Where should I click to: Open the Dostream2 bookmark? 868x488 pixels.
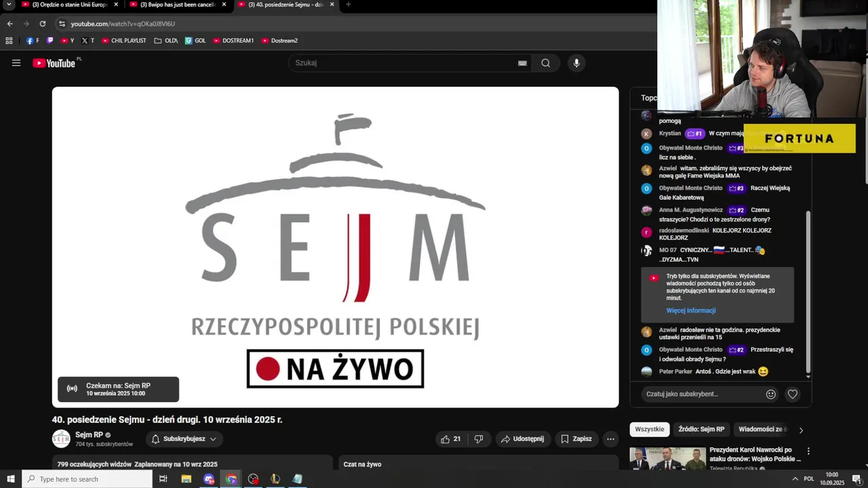[x=280, y=41]
